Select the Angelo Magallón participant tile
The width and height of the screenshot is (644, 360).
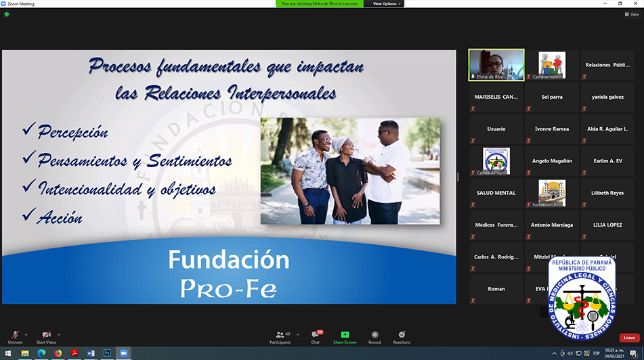[x=552, y=161]
